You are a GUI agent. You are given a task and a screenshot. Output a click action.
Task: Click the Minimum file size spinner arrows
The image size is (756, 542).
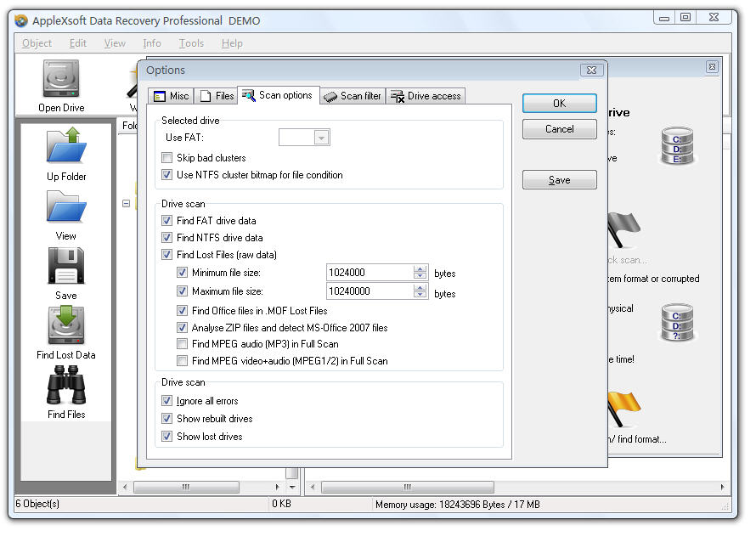pos(420,273)
